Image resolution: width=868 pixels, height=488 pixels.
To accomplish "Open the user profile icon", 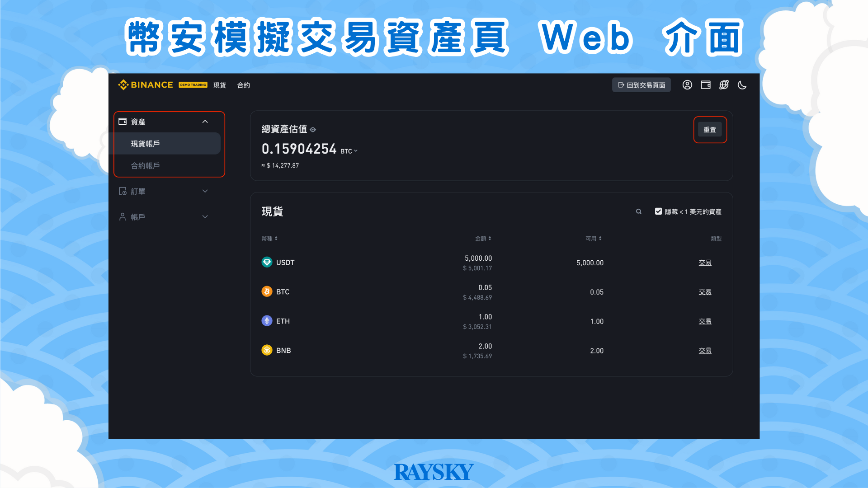I will [687, 85].
